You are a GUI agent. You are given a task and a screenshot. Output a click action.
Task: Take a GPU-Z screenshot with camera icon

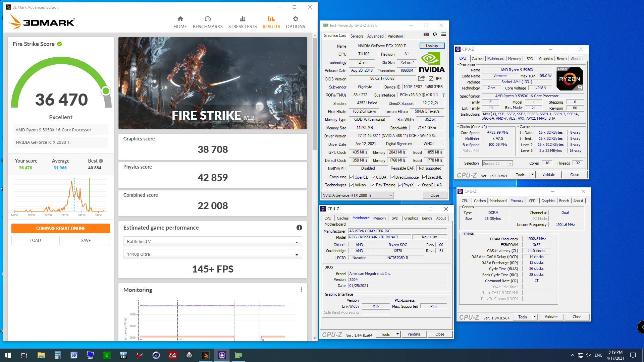[426, 34]
